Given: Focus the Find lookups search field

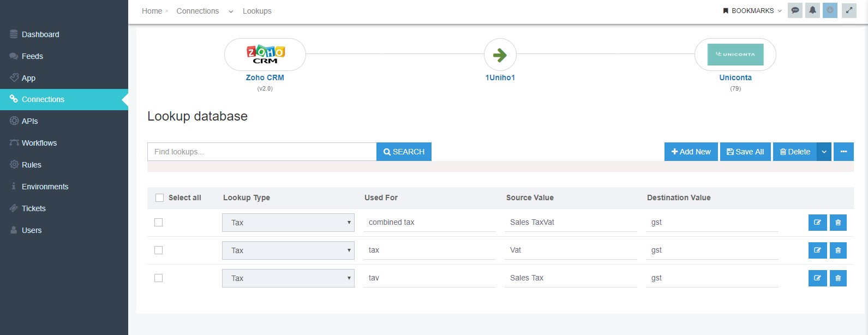Looking at the screenshot, I should pos(262,152).
